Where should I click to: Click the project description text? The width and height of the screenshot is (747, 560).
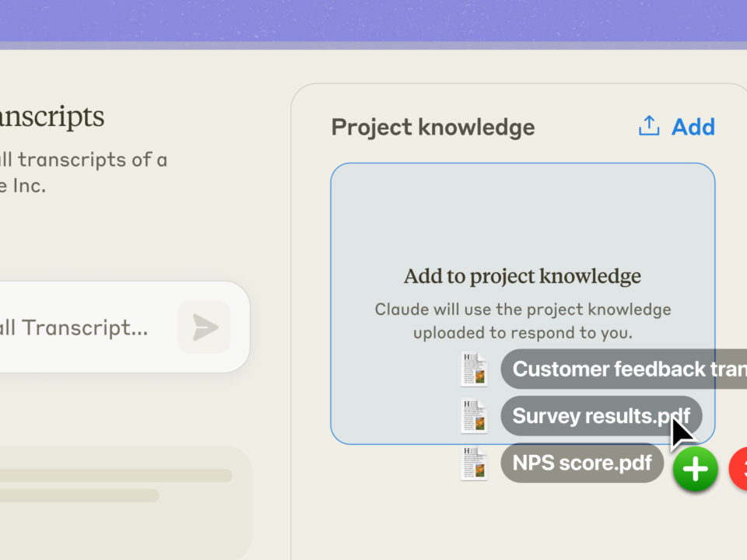[x=82, y=173]
